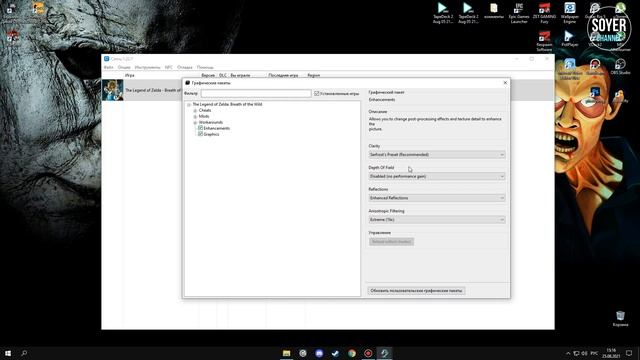
Task: Open the Recycle Bin (Корзина) icon
Action: point(620,318)
